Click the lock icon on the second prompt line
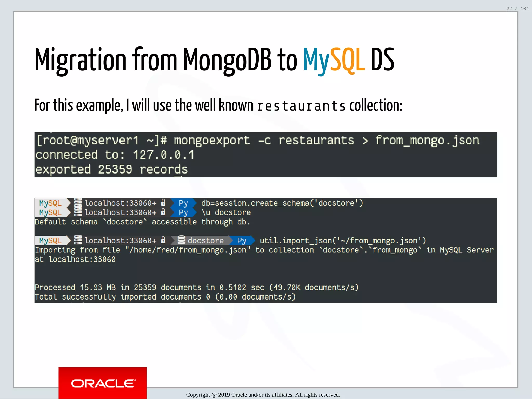 pyautogui.click(x=163, y=212)
